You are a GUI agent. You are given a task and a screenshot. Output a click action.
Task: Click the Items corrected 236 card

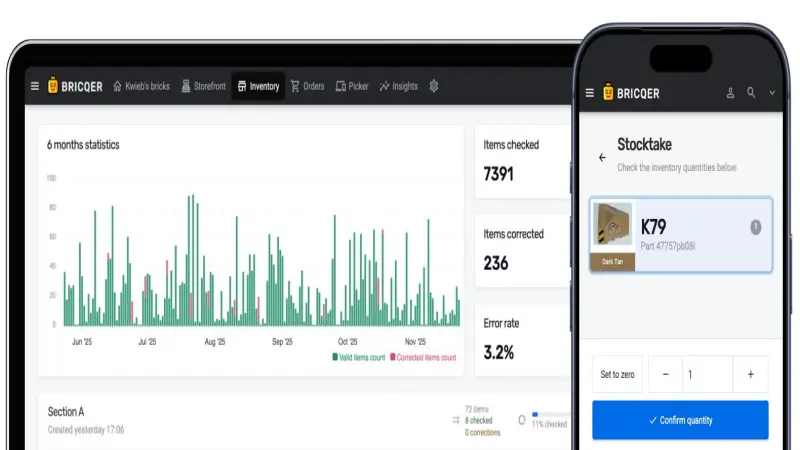click(x=523, y=251)
